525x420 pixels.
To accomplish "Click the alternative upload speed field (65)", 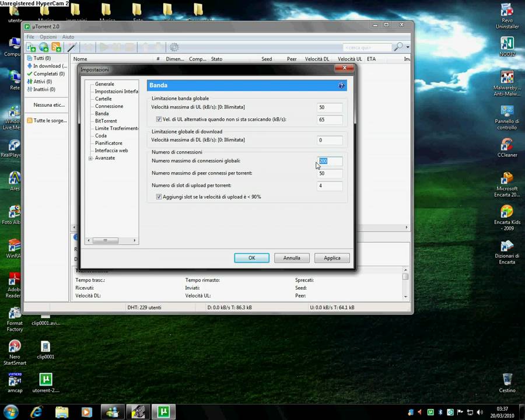I will pyautogui.click(x=330, y=120).
